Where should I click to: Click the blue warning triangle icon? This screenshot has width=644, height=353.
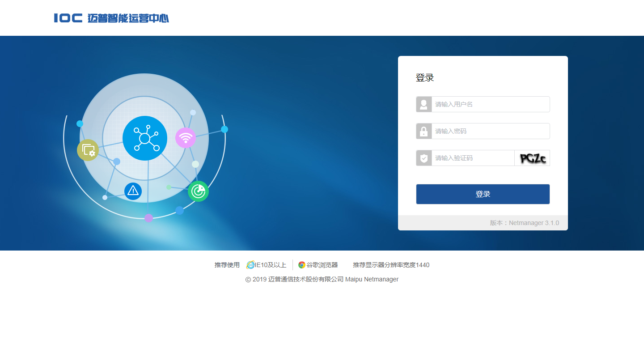click(x=133, y=191)
